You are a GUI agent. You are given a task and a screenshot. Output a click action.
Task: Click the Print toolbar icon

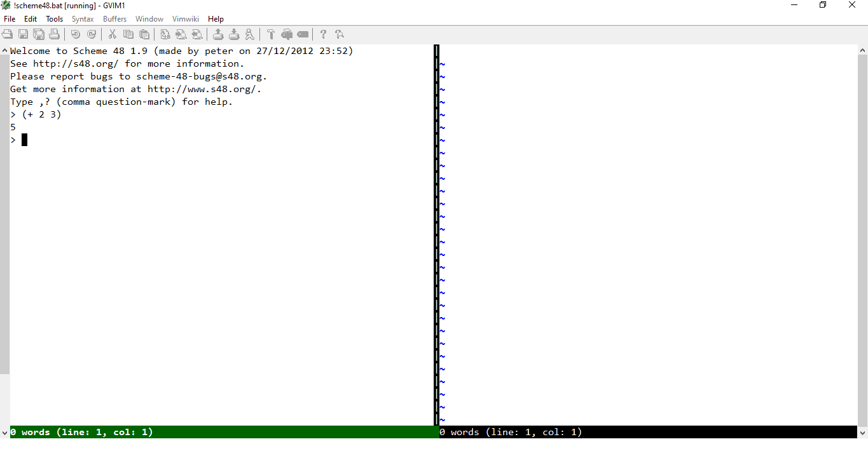(x=55, y=34)
